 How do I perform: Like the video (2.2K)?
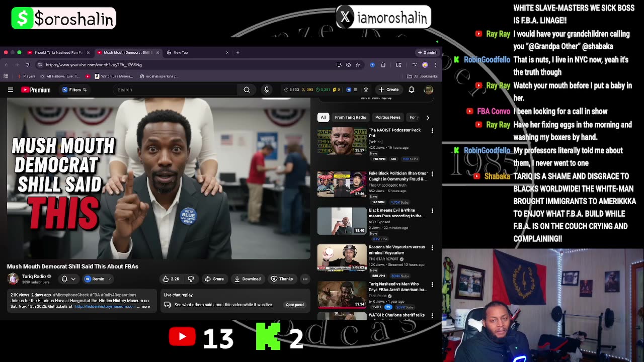[171, 279]
